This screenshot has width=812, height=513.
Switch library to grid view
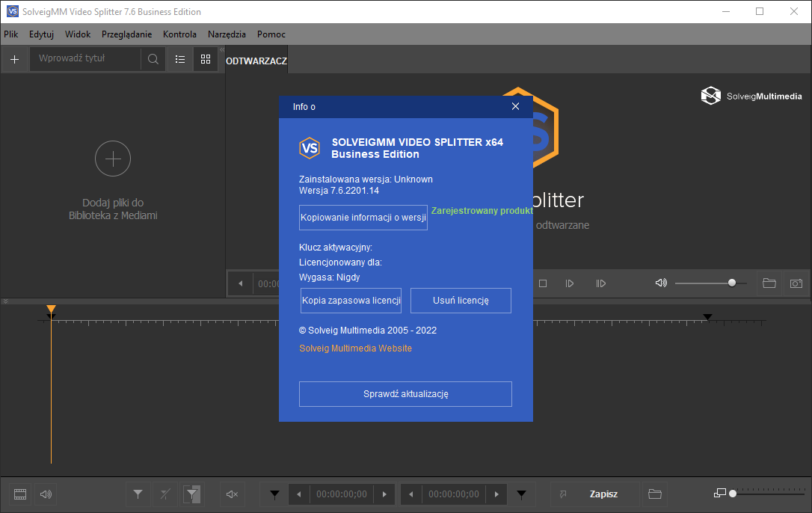(x=206, y=59)
